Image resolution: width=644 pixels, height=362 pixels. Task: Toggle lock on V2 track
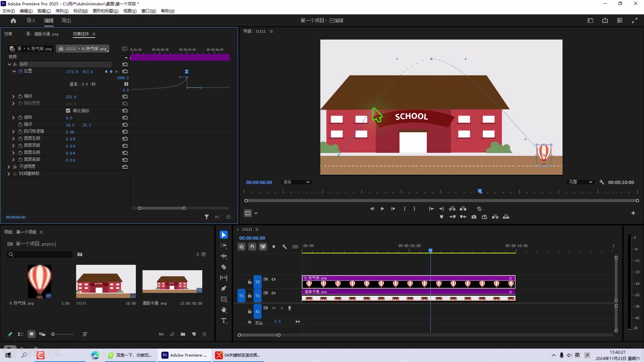click(250, 282)
